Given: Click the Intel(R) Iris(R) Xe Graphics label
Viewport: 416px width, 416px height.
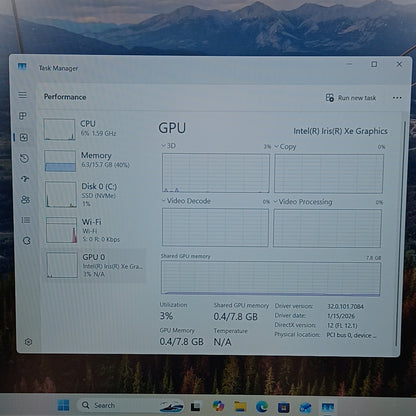Looking at the screenshot, I should [x=340, y=131].
